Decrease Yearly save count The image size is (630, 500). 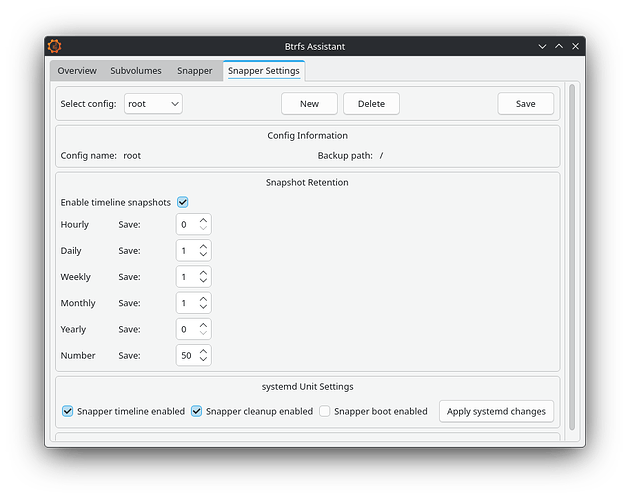tap(203, 333)
